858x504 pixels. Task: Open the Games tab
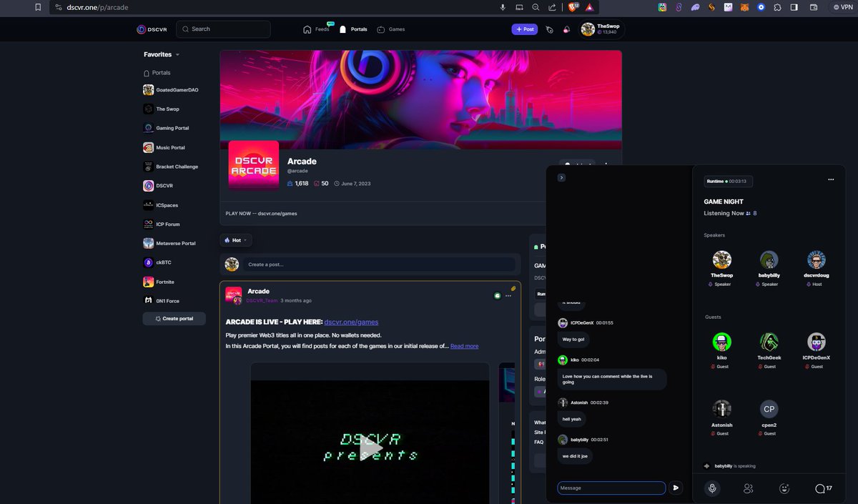coord(391,29)
